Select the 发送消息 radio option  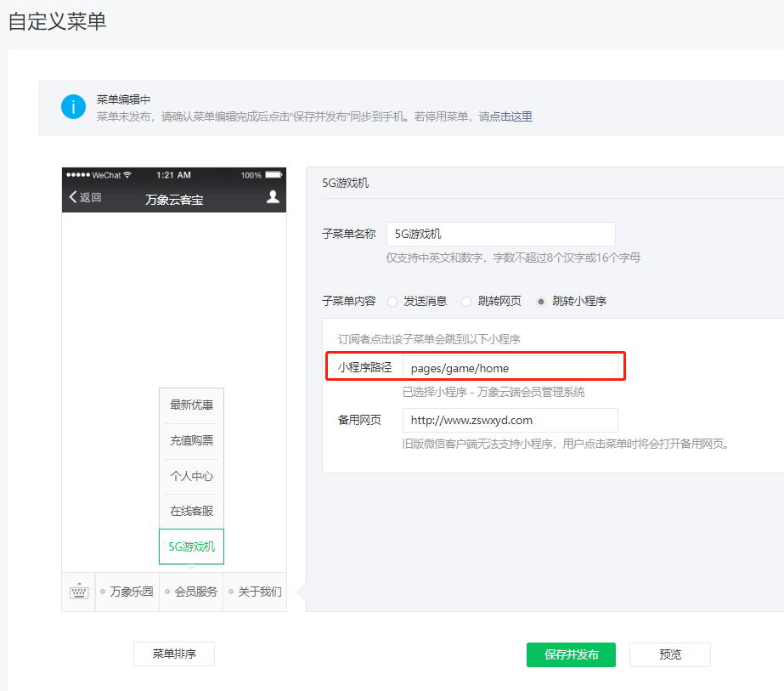click(392, 301)
